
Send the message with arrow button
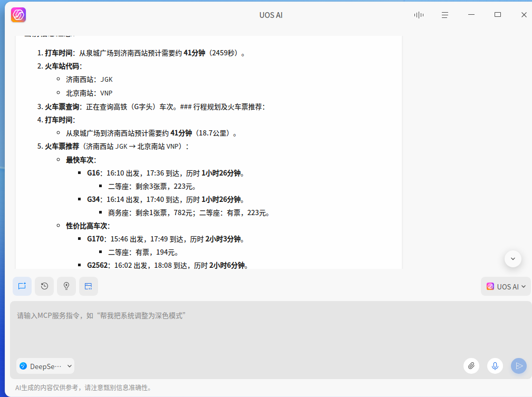click(519, 366)
